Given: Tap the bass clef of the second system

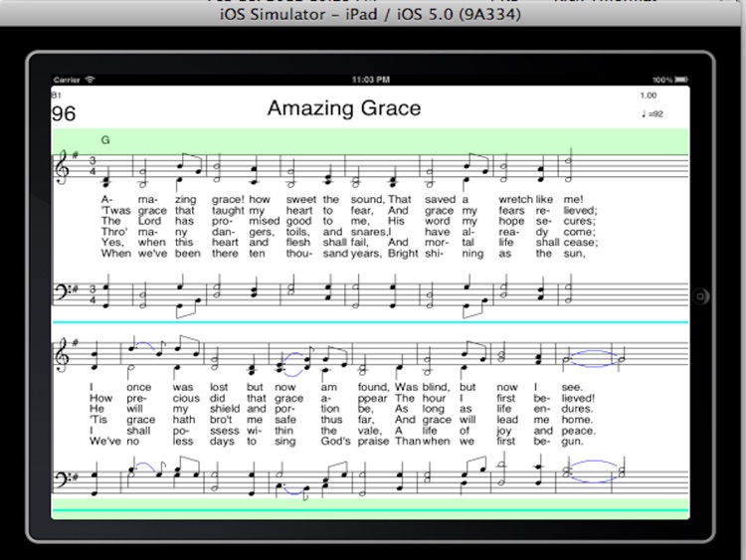Looking at the screenshot, I should 62,478.
